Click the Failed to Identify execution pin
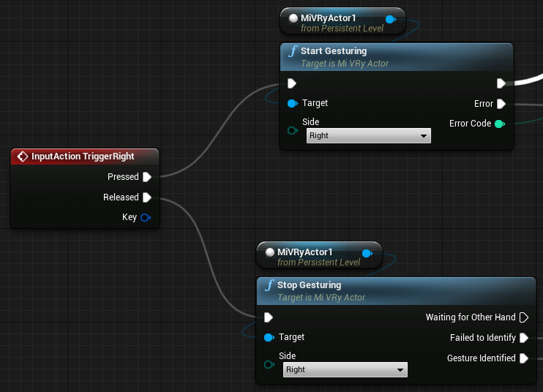The width and height of the screenshot is (543, 392). point(524,338)
